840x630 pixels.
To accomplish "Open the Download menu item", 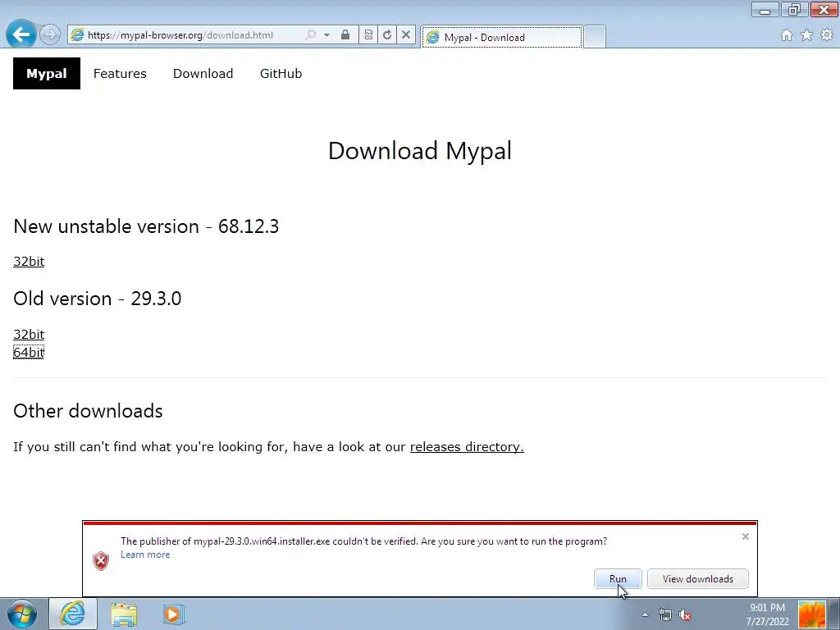I will point(203,73).
